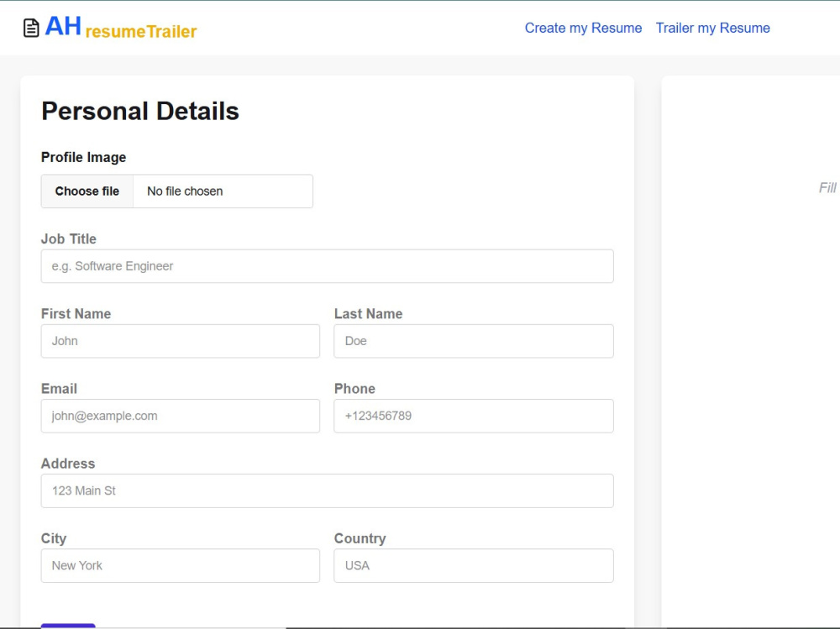Select the City input field

[x=181, y=566]
